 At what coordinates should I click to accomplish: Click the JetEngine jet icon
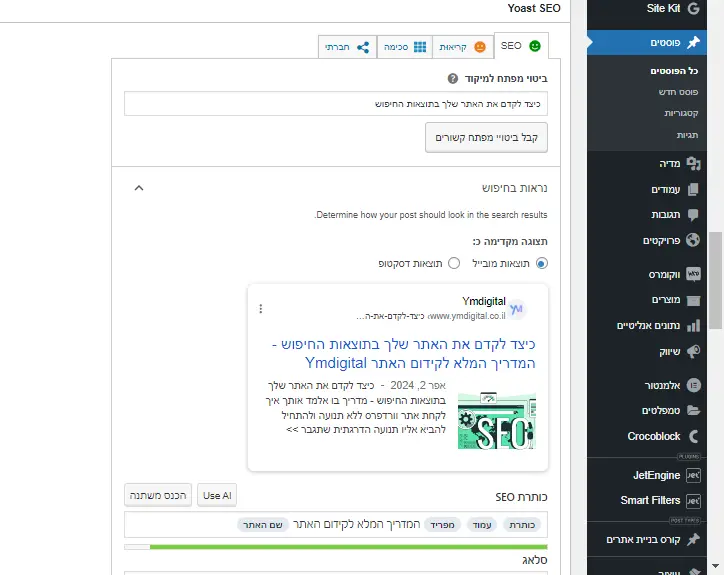pyautogui.click(x=694, y=475)
